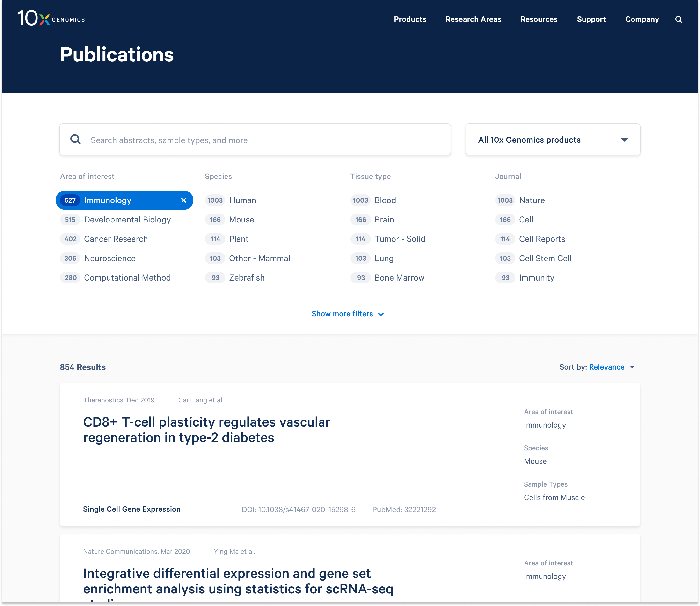Click the Sort by dropdown arrow
700x606 pixels.
tap(632, 367)
